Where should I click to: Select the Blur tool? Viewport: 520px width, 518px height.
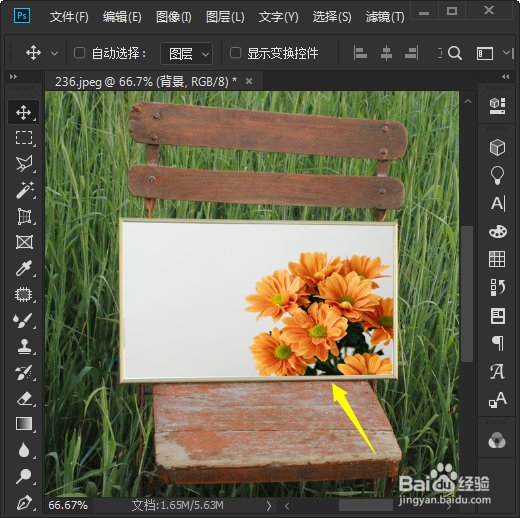tap(24, 450)
